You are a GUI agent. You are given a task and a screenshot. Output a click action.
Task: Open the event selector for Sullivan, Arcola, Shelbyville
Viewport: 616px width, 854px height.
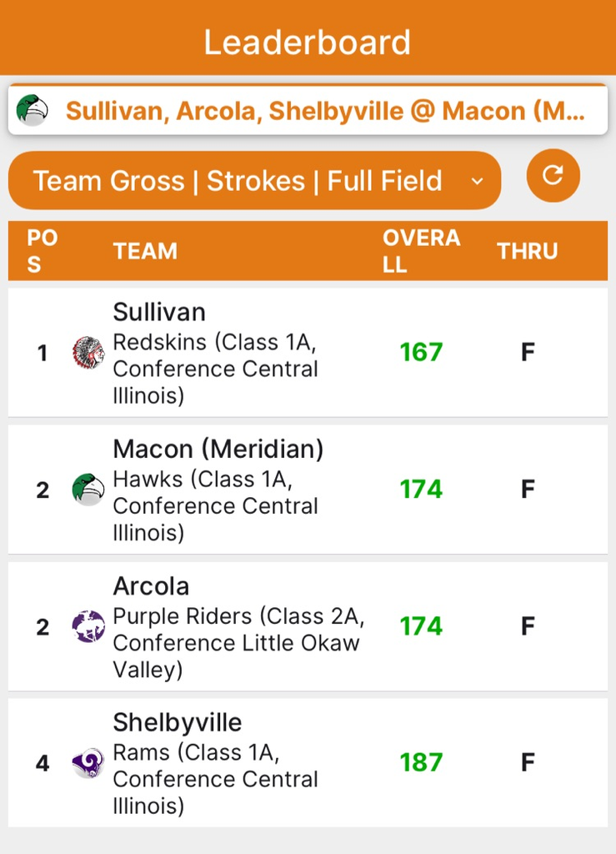coord(308,110)
